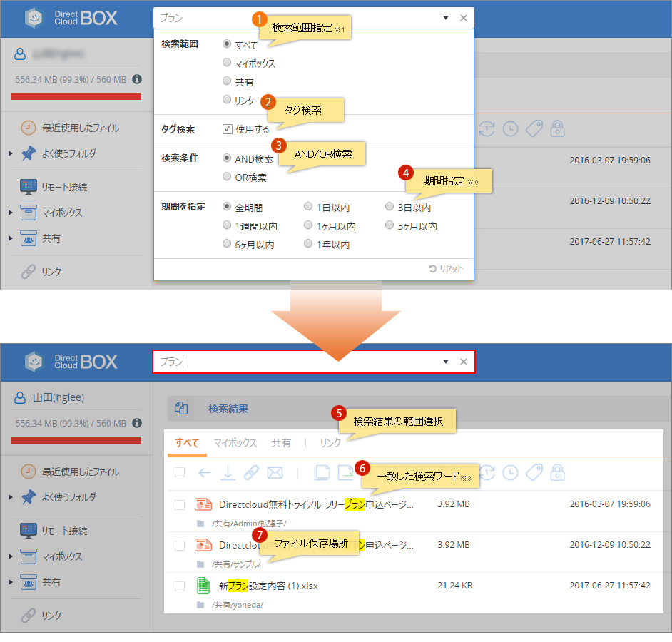The height and width of the screenshot is (642, 672).
Task: Toggle the タグ検索 使用する checkbox
Action: (228, 129)
